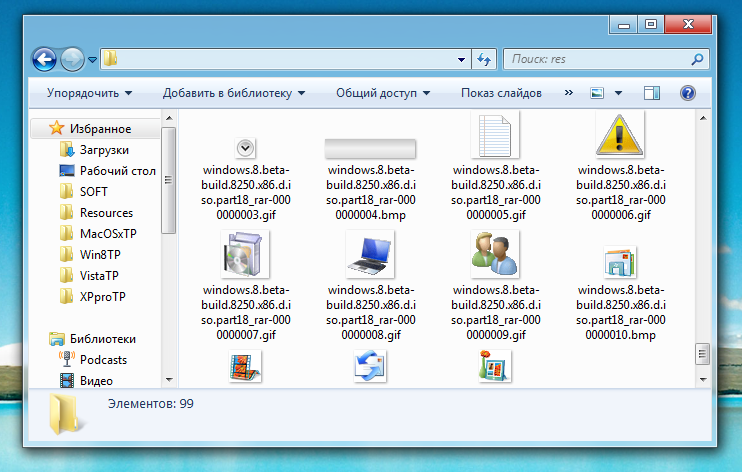
Task: Click the Refresh button beside address bar
Action: click(x=484, y=60)
